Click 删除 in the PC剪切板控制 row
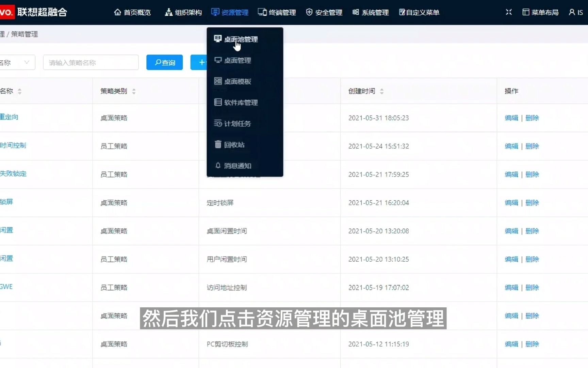Image resolution: width=588 pixels, height=368 pixels. click(532, 344)
